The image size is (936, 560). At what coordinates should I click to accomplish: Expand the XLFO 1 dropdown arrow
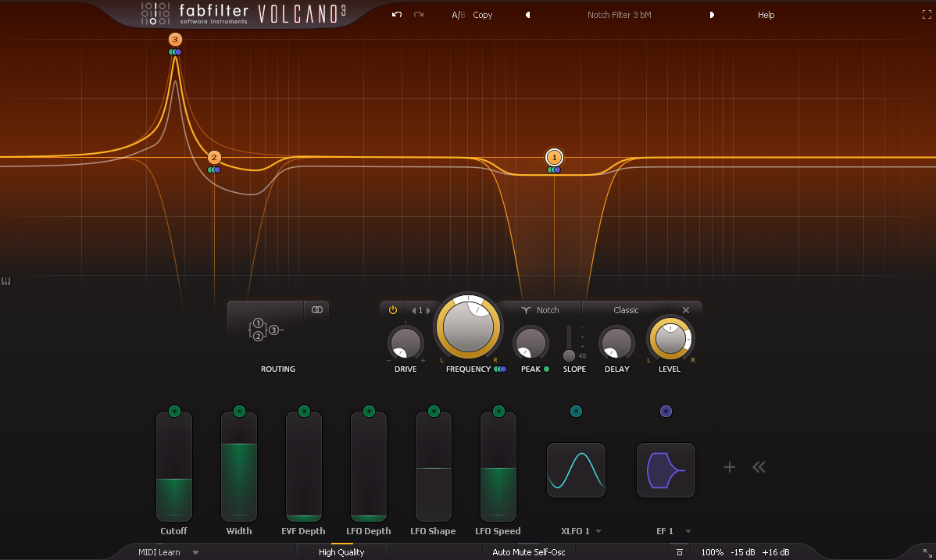(598, 531)
